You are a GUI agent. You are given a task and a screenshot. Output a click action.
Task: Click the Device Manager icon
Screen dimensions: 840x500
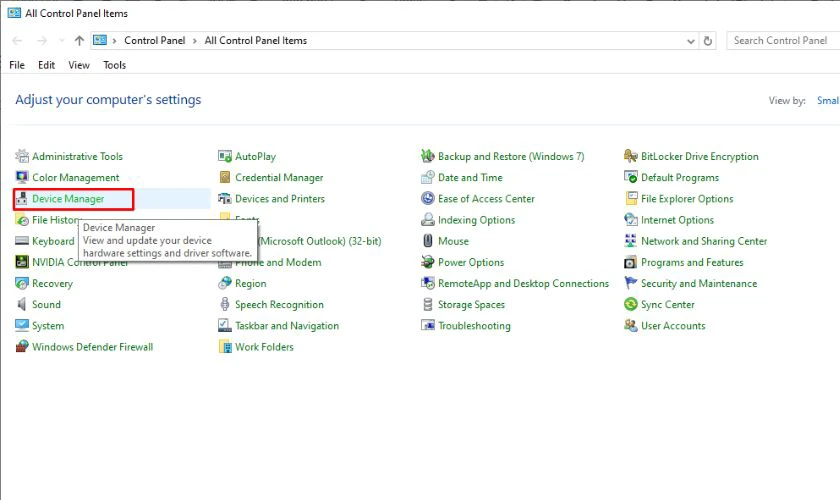tap(22, 199)
